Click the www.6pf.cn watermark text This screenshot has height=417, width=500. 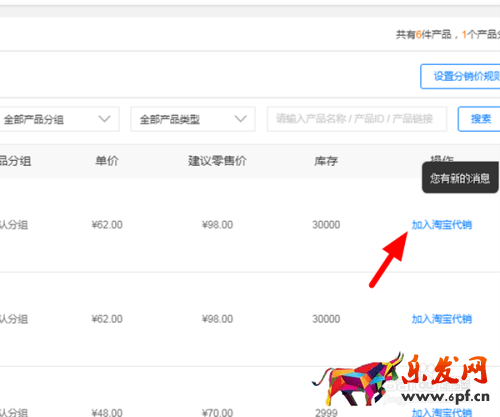point(445,397)
